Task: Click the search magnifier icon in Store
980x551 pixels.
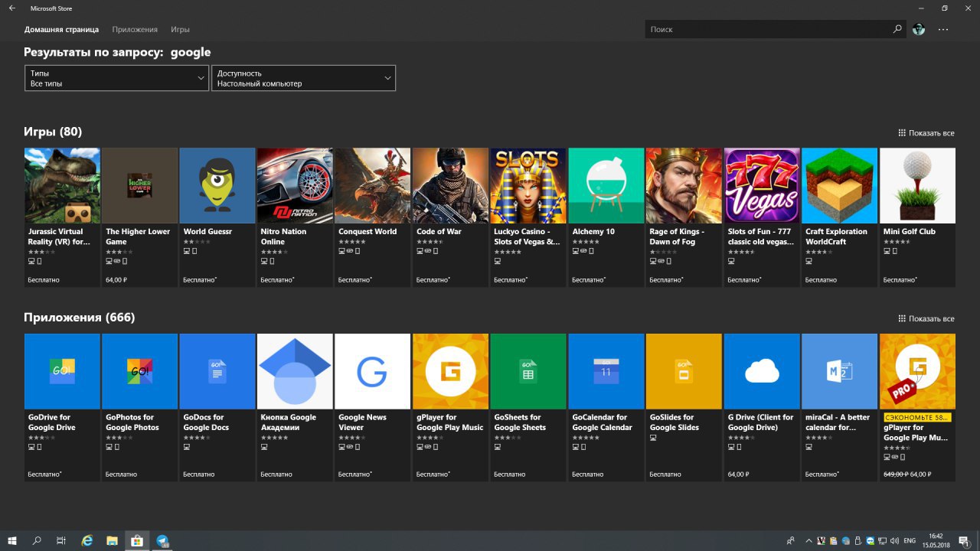Action: [897, 29]
